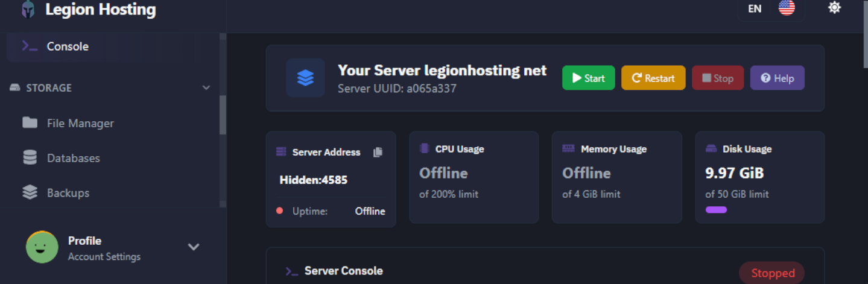Click the Disk Usage drive icon

(x=711, y=148)
